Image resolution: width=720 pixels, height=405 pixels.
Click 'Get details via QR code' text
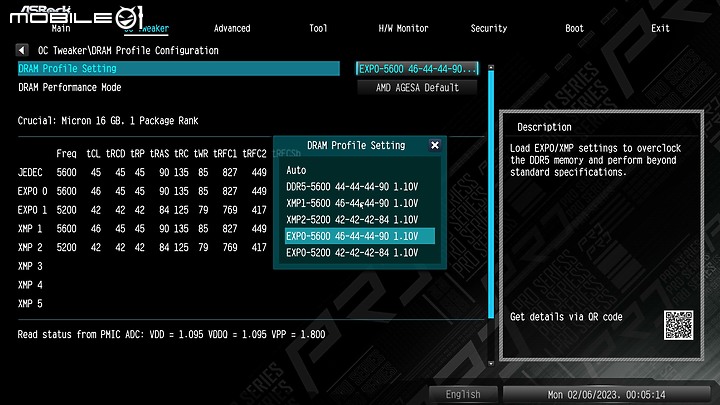566,317
